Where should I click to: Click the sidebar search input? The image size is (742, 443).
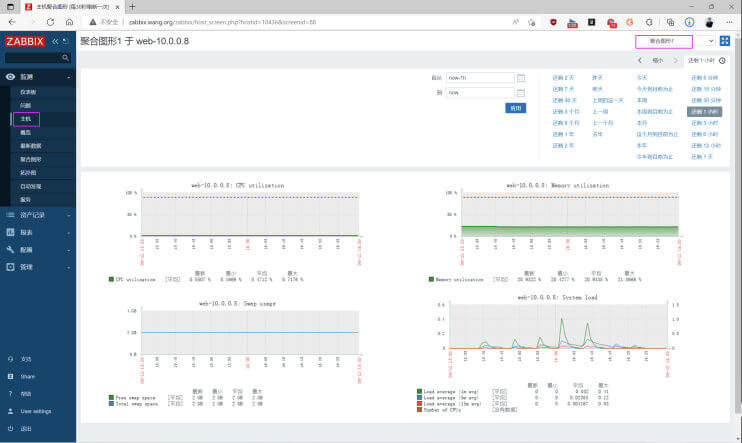tap(33, 58)
